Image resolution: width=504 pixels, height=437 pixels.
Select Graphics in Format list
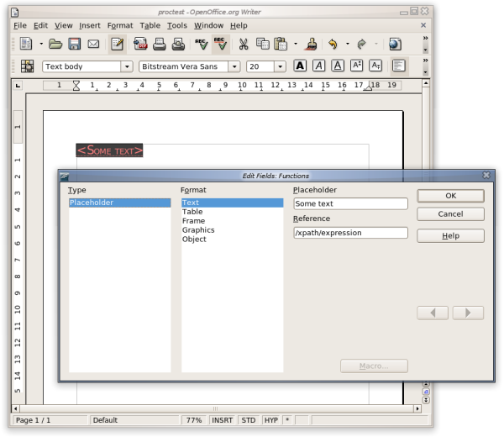[x=232, y=230]
